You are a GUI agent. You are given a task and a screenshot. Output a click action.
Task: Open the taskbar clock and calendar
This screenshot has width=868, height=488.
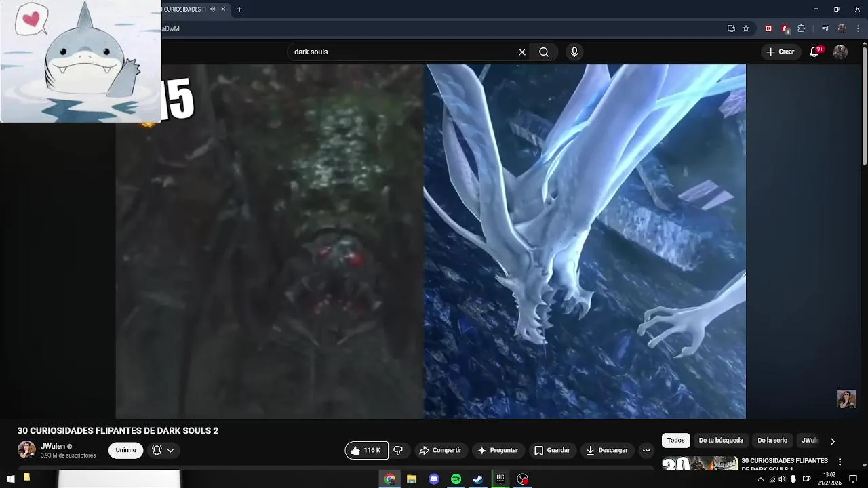(x=829, y=479)
